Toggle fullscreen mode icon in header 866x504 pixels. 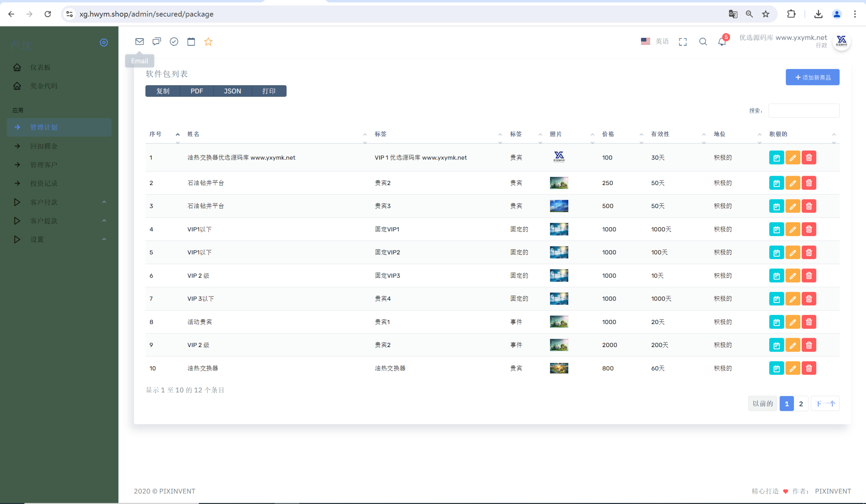point(683,42)
